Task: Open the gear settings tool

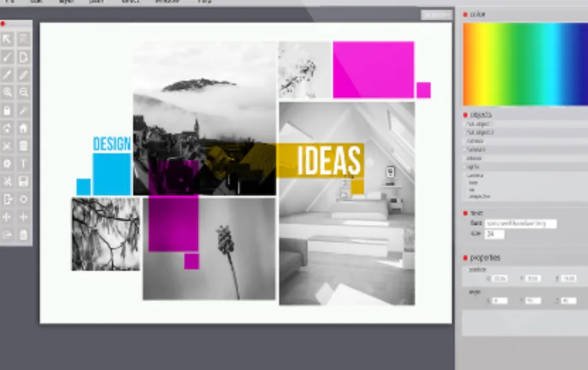Action: coord(7,164)
